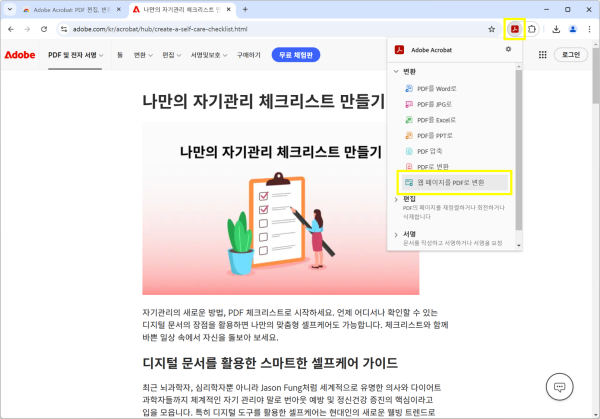600x419 pixels.
Task: Click the Acrobat panel scrollbar thumb
Action: 518,150
